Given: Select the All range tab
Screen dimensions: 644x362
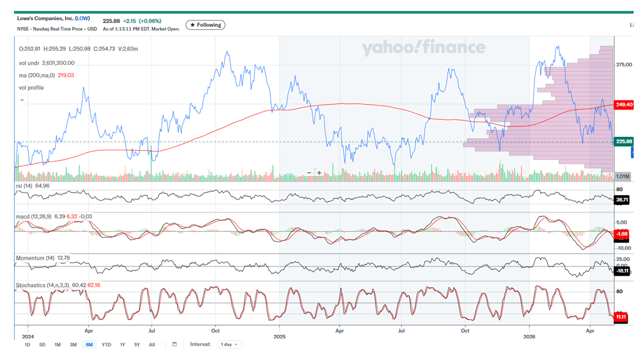Looking at the screenshot, I should tap(152, 345).
